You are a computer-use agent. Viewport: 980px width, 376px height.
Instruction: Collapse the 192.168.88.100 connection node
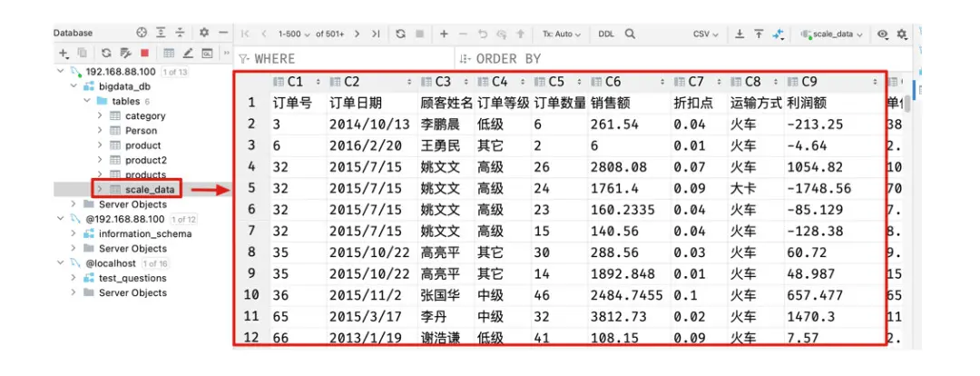coord(61,72)
